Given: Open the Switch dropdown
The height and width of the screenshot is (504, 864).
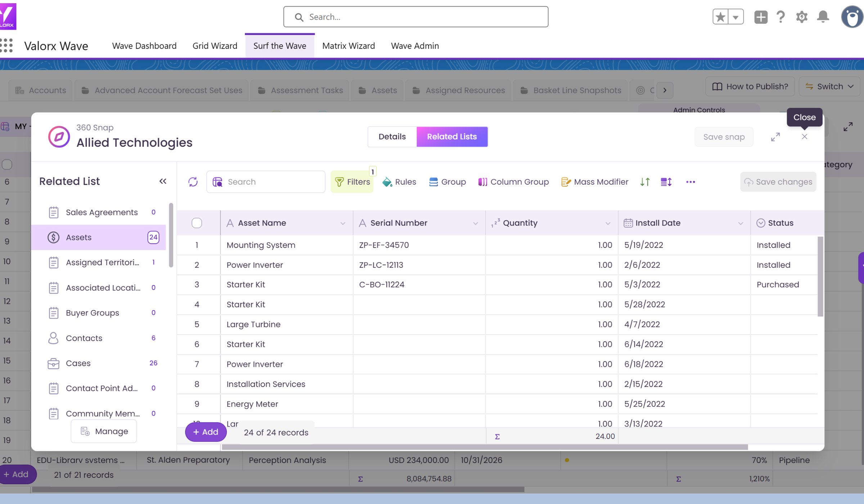Looking at the screenshot, I should [x=830, y=86].
